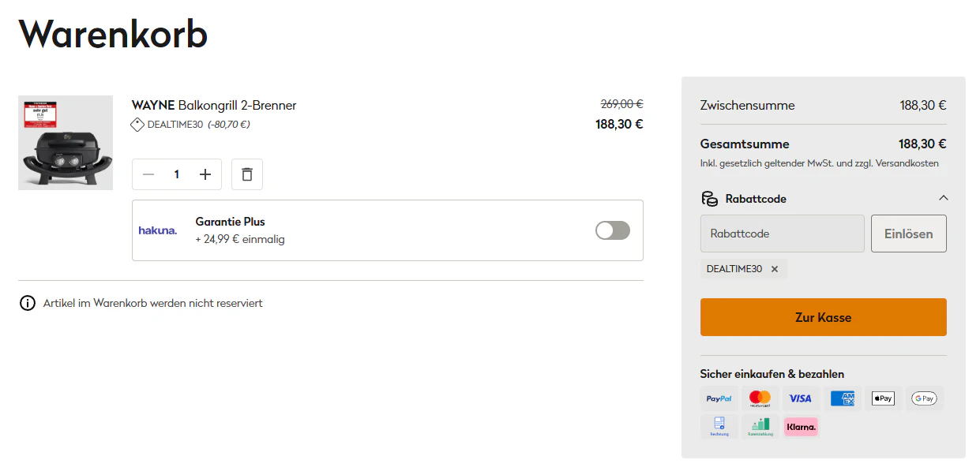The image size is (980, 471).
Task: Click the Gesamtsumme amount 188,30 €
Action: coord(922,144)
